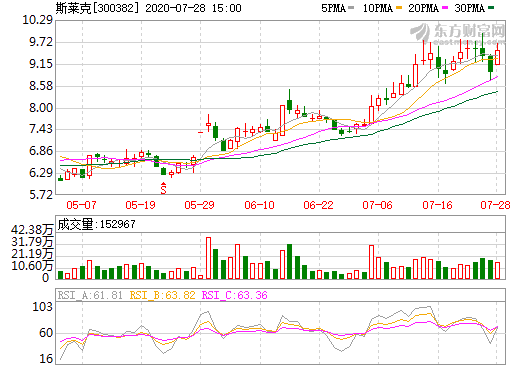Click RSI axis label 16

(46, 359)
